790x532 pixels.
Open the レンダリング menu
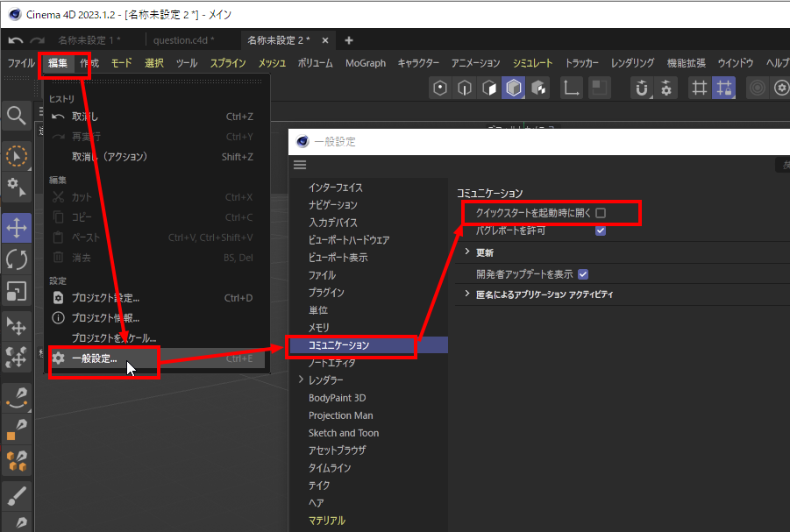[632, 63]
